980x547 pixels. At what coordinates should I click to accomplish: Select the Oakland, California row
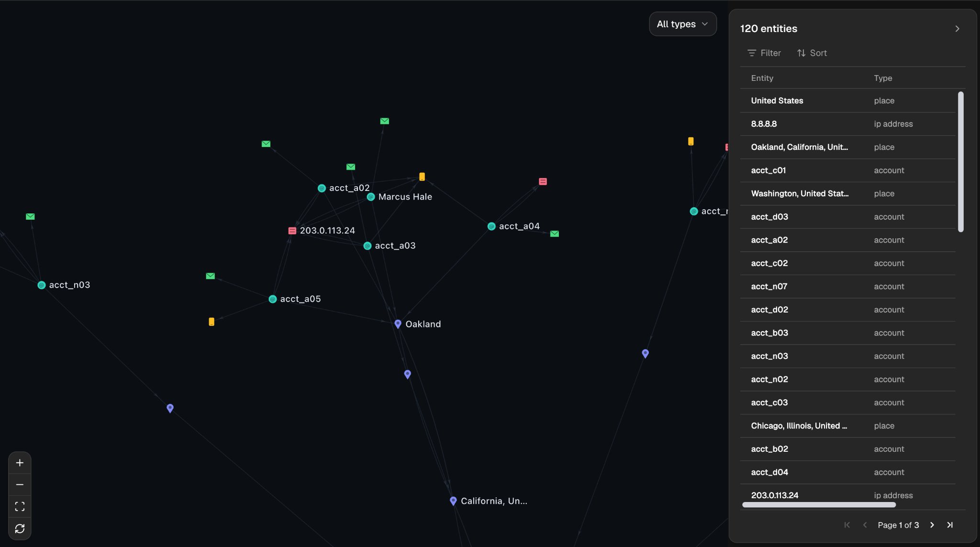point(847,147)
